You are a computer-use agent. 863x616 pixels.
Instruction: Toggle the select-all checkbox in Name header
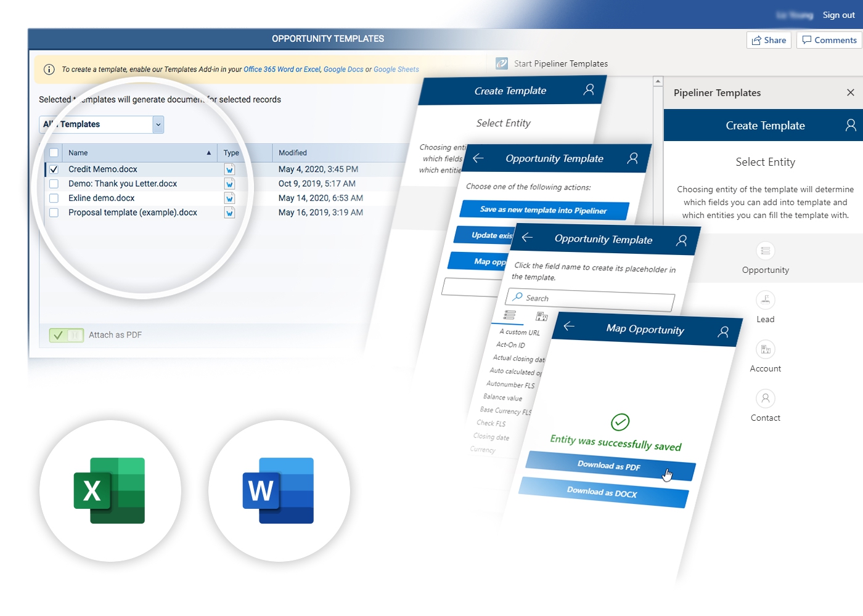(54, 153)
